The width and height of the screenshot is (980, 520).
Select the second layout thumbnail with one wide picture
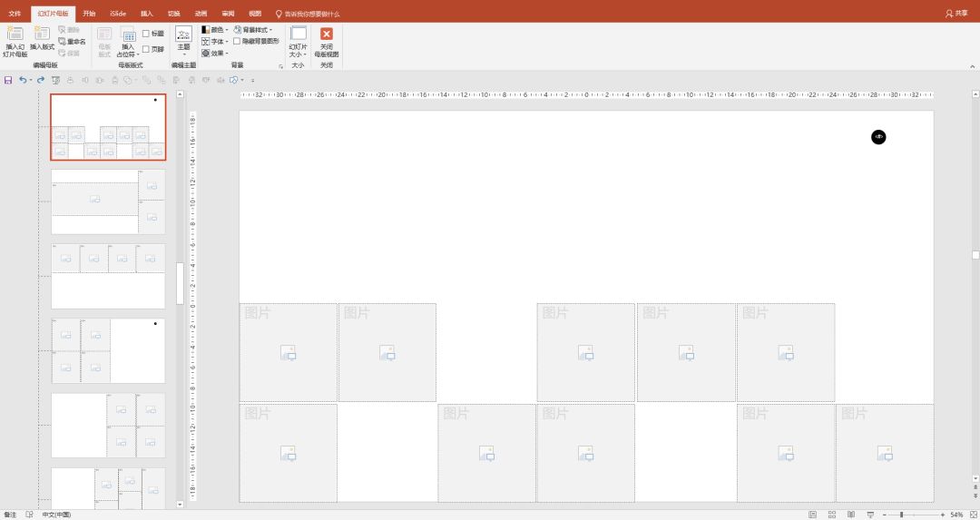pyautogui.click(x=108, y=201)
